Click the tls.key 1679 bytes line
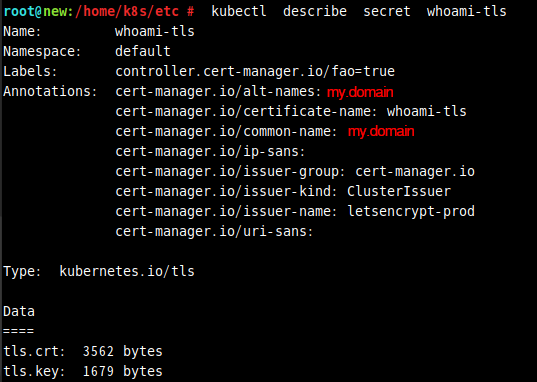The width and height of the screenshot is (537, 382). pos(83,371)
